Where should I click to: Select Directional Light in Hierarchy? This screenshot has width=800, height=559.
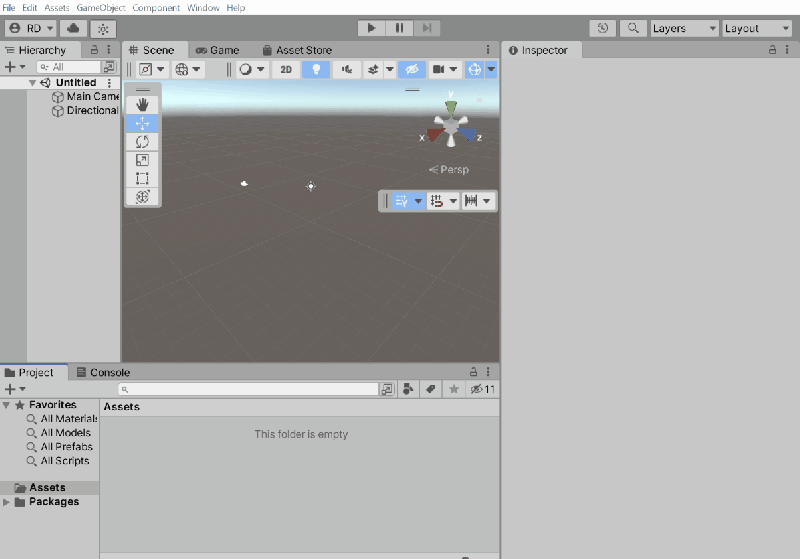[x=86, y=111]
